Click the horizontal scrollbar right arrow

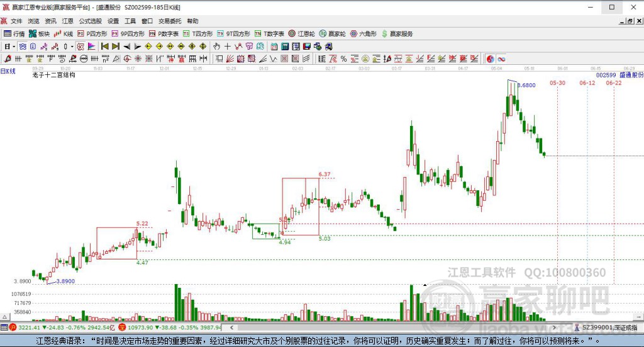point(555,327)
